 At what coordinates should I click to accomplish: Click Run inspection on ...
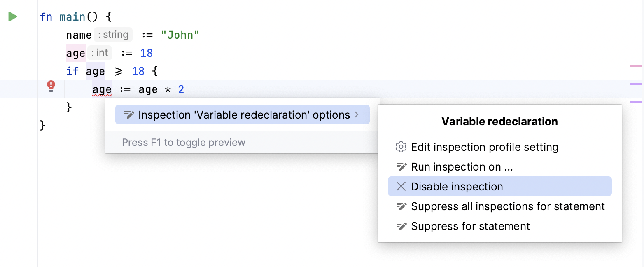coord(462,166)
